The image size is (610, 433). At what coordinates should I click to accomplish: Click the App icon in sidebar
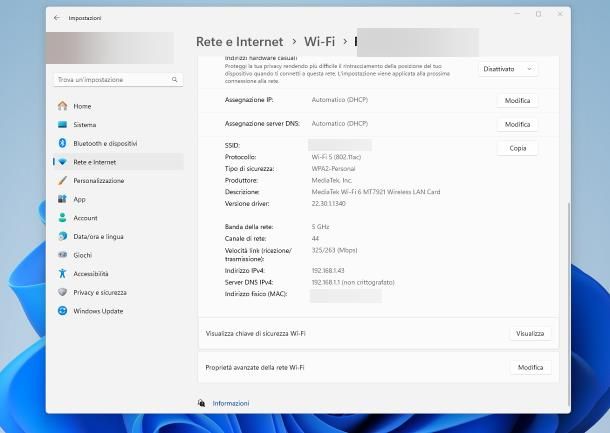[62, 199]
